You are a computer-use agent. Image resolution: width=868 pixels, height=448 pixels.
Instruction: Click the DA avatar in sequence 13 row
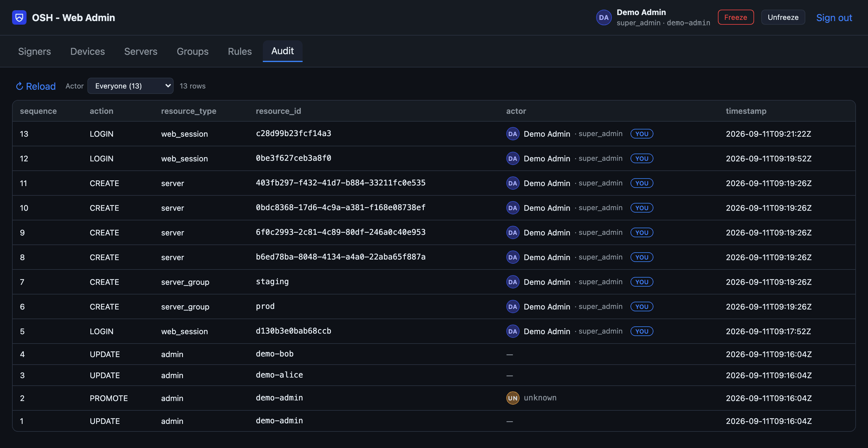coord(512,134)
